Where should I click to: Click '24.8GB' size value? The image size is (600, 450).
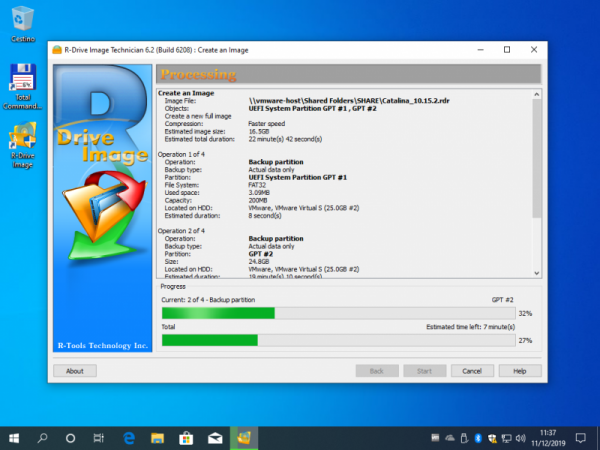pos(259,261)
